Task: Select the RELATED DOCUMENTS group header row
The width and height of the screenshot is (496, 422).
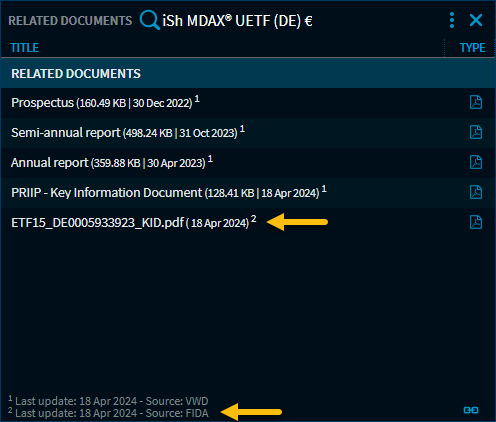Action: coord(248,73)
